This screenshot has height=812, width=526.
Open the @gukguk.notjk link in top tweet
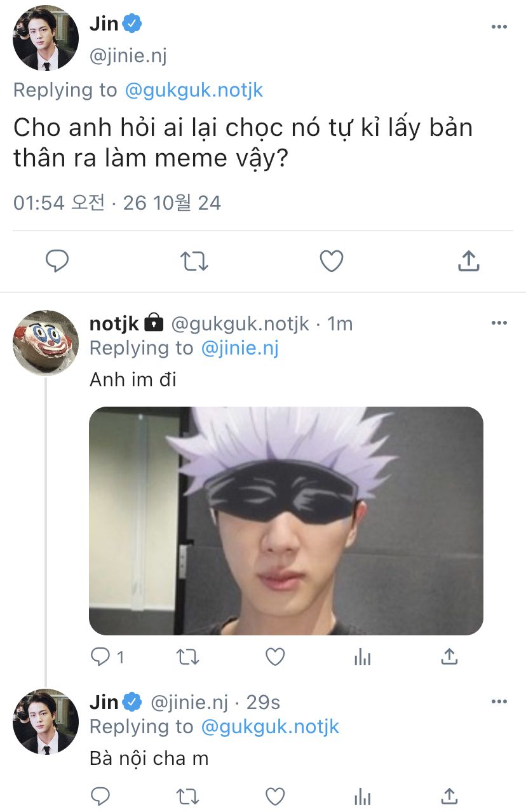[194, 90]
